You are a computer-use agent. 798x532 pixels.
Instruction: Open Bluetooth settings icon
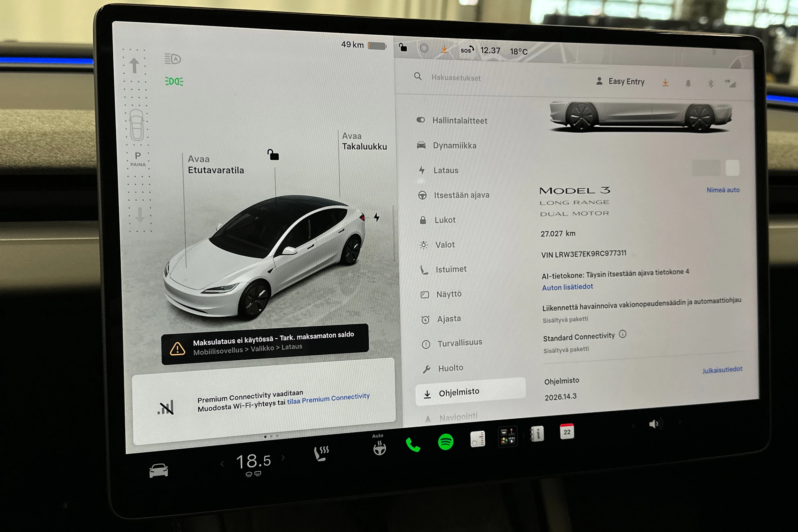(711, 84)
